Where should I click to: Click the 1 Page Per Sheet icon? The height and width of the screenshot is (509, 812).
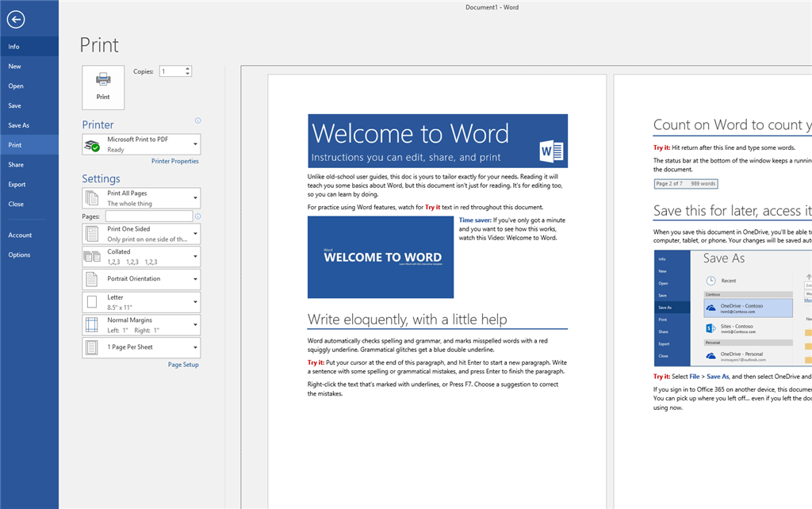92,347
